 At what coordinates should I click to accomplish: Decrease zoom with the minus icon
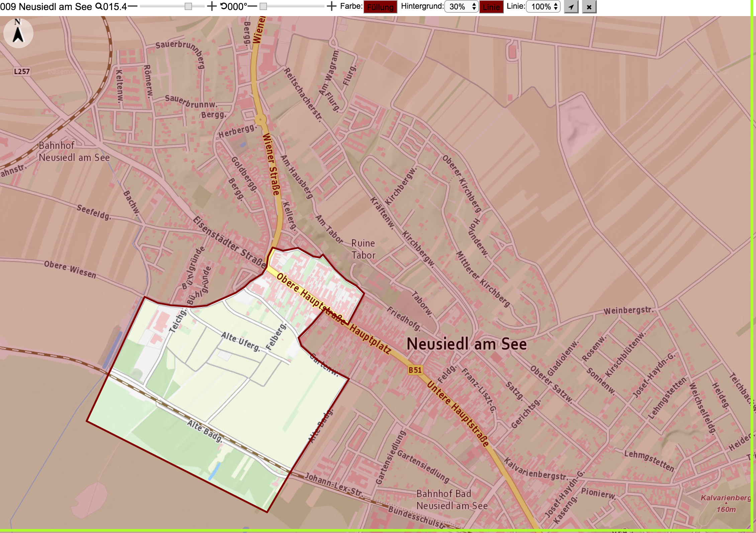(132, 6)
